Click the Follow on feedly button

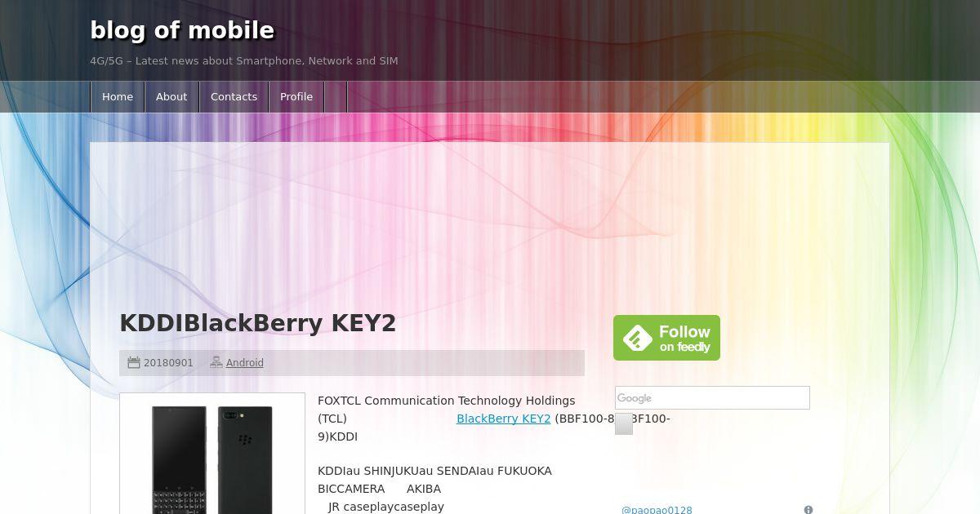(666, 338)
